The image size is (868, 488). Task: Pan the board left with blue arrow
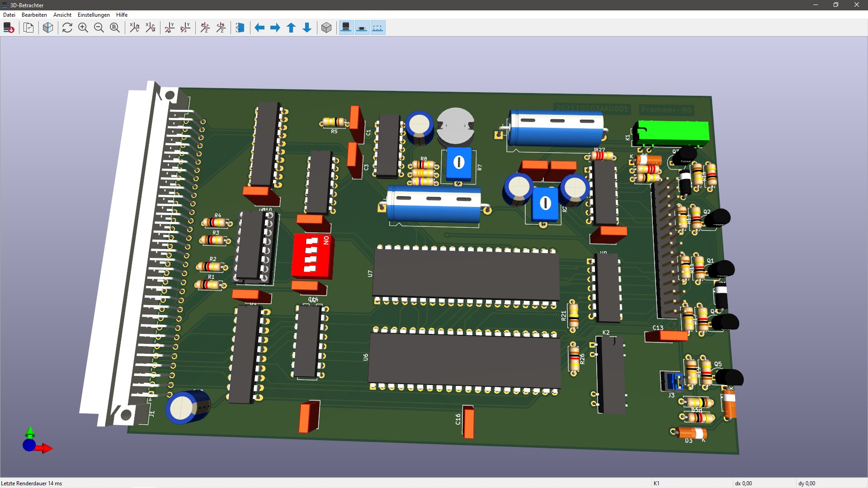[x=259, y=28]
